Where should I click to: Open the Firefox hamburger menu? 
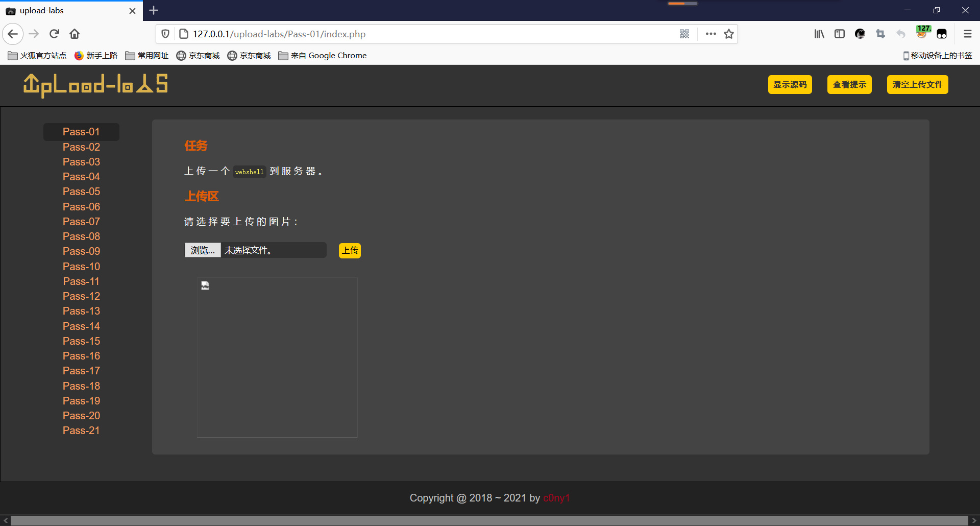(967, 34)
